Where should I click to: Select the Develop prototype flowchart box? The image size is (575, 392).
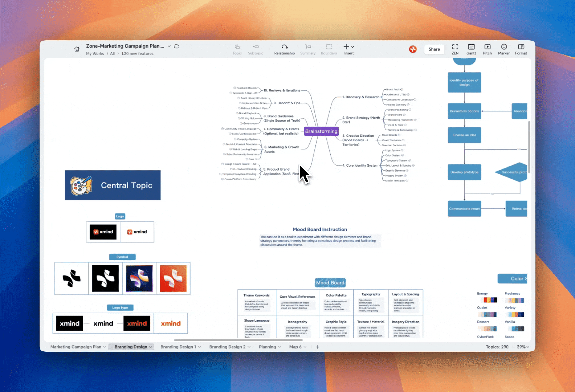464,172
